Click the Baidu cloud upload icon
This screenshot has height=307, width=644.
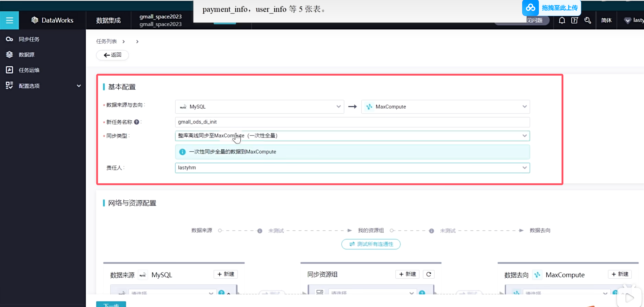[530, 8]
